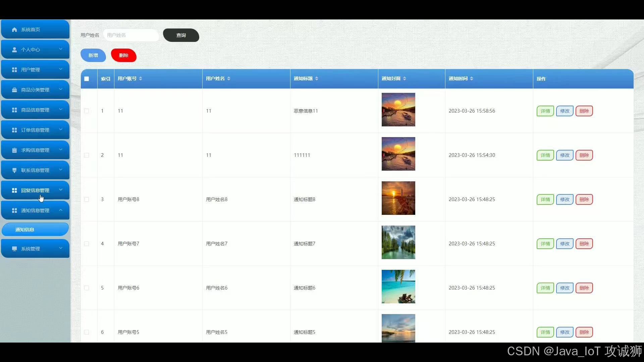This screenshot has width=644, height=362.
Task: Click the grid icon for 用户管理
Action: (x=14, y=70)
